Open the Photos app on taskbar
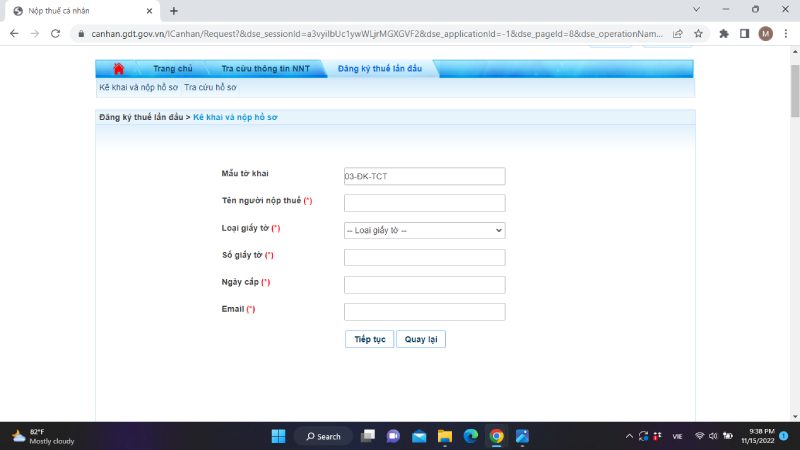The height and width of the screenshot is (450, 800). point(522,436)
